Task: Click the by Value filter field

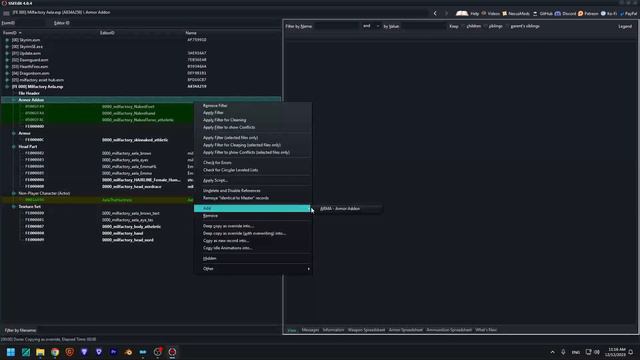Action: pos(424,26)
